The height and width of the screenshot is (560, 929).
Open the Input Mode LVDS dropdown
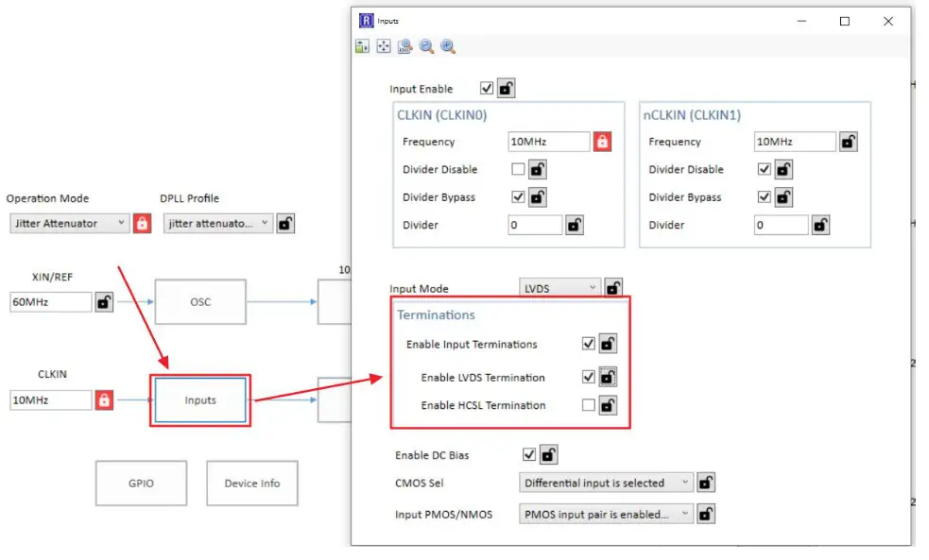tap(559, 288)
